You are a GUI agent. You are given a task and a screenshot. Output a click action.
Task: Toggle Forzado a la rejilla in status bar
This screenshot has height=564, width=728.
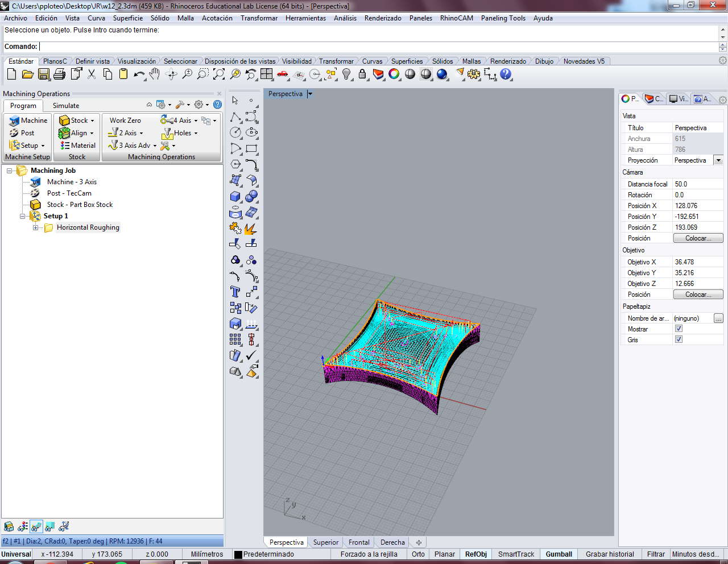click(369, 554)
